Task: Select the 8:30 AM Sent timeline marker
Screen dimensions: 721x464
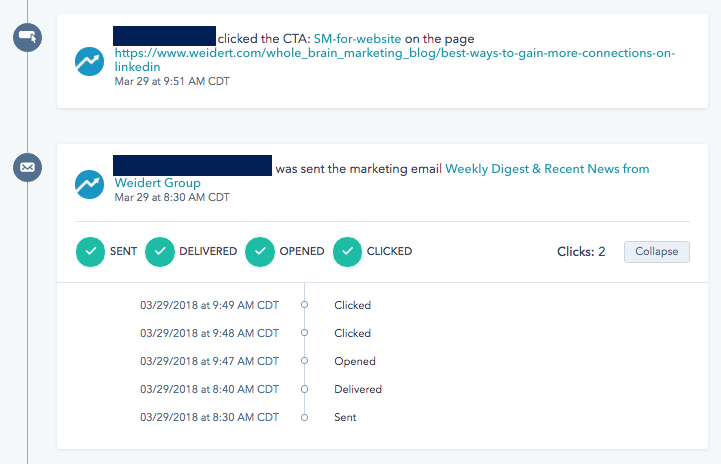Action: 304,418
